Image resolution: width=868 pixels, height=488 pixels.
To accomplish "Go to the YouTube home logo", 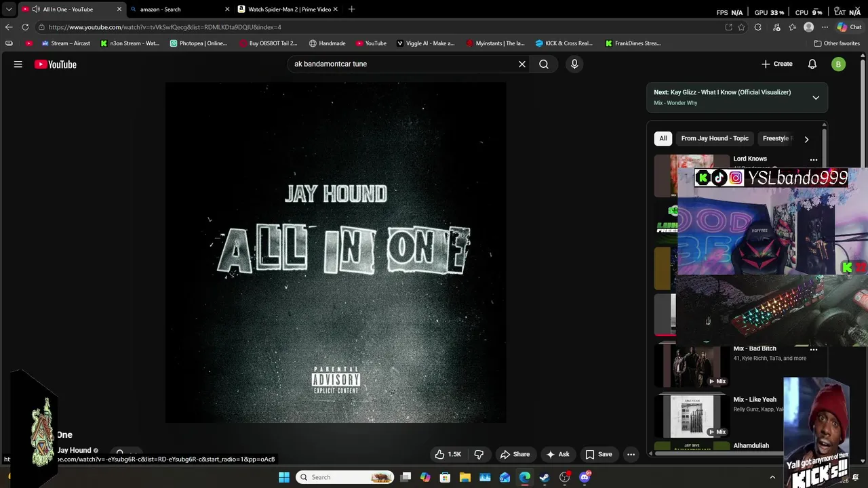I will (x=56, y=64).
